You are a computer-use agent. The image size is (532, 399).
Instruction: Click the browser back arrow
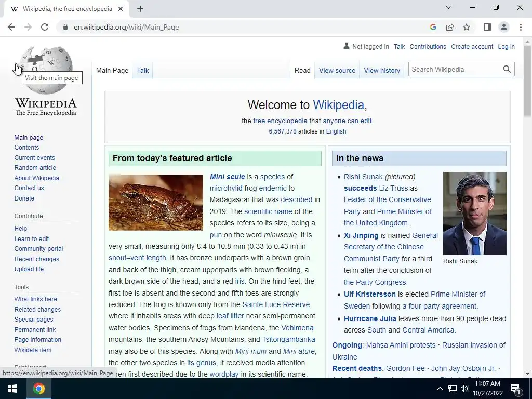point(11,27)
